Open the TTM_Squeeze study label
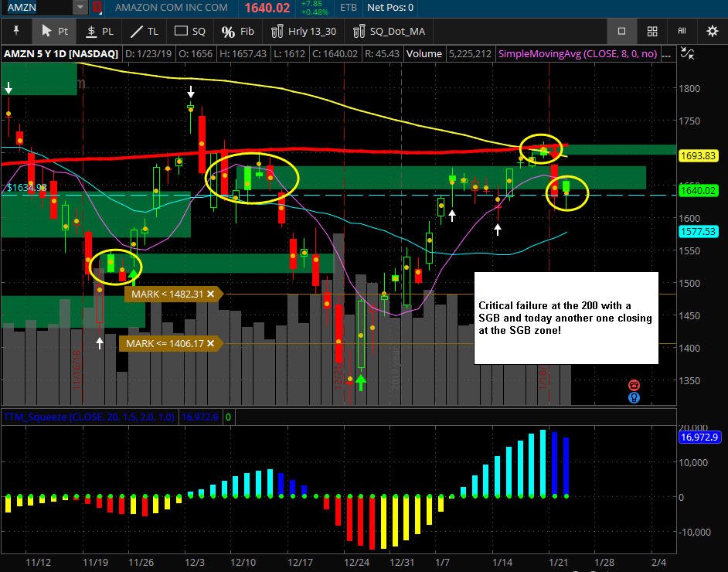 tap(89, 417)
